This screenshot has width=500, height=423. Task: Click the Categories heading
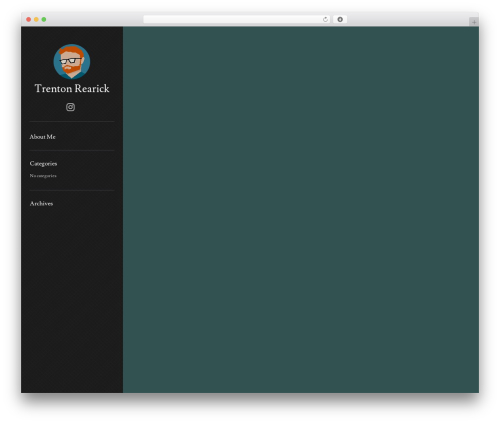pyautogui.click(x=43, y=164)
